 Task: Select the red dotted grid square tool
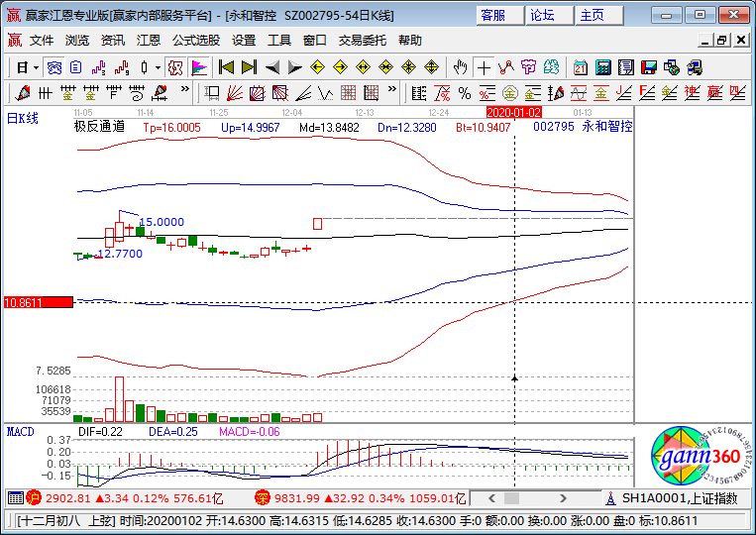[x=349, y=92]
